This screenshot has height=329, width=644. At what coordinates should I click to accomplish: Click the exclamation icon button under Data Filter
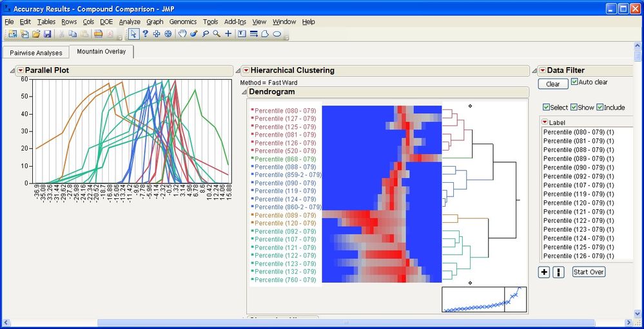click(558, 272)
